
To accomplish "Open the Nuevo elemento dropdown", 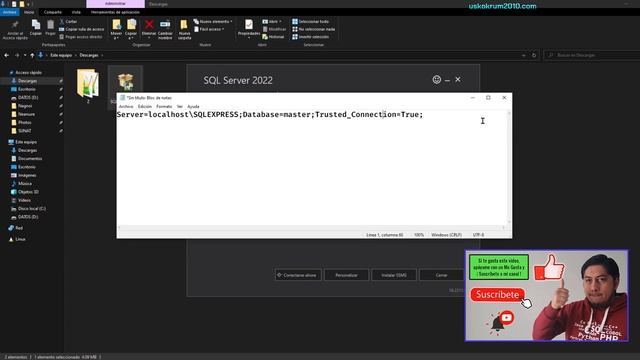I will [x=213, y=21].
